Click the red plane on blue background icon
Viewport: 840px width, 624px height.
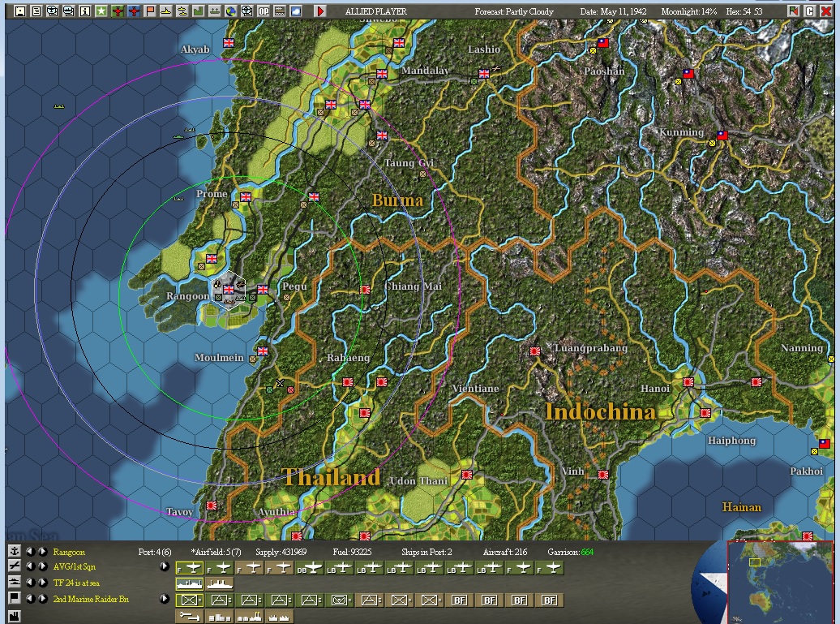click(134, 11)
